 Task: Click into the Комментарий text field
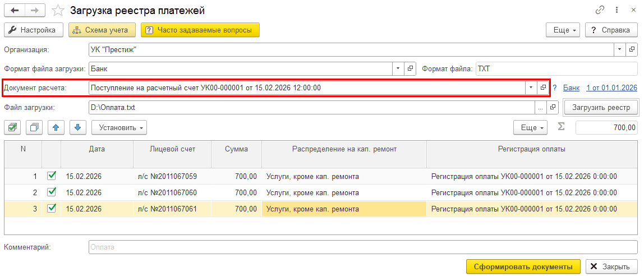tap(362, 247)
